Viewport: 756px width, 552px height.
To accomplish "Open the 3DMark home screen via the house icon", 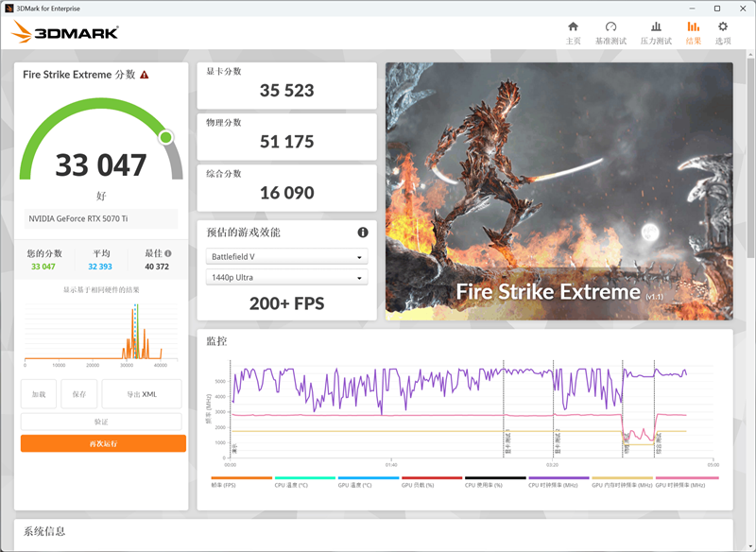I will [573, 29].
